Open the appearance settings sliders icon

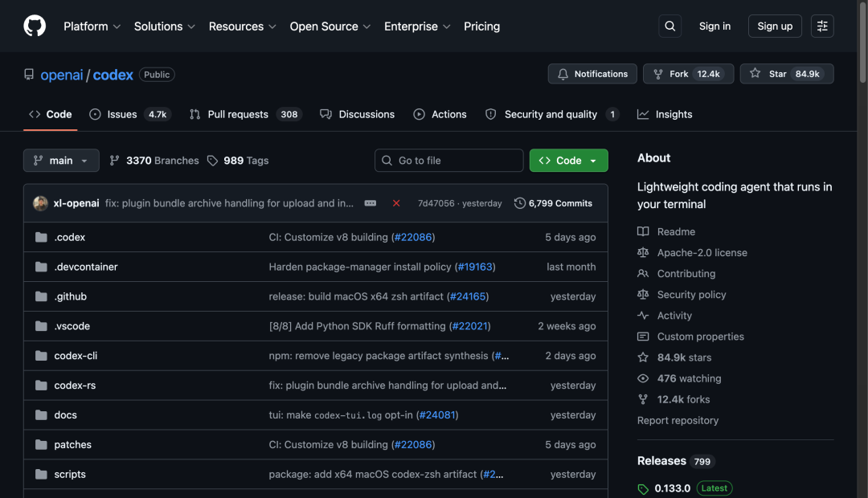(x=822, y=26)
